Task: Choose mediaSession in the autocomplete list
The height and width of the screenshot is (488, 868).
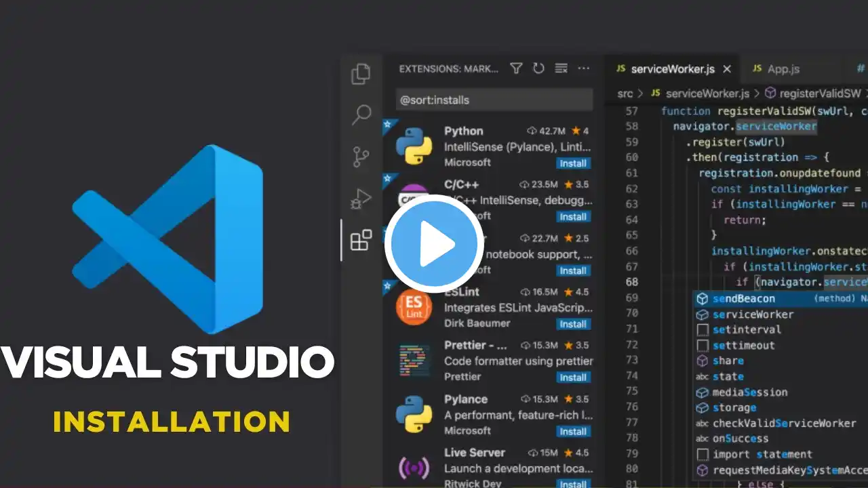Action: pyautogui.click(x=781, y=392)
